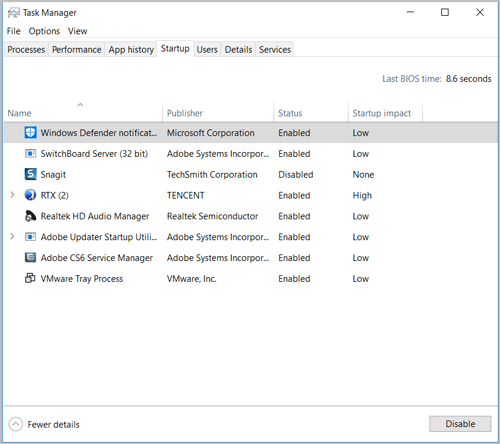Click the High startup impact for RTX

pos(362,195)
